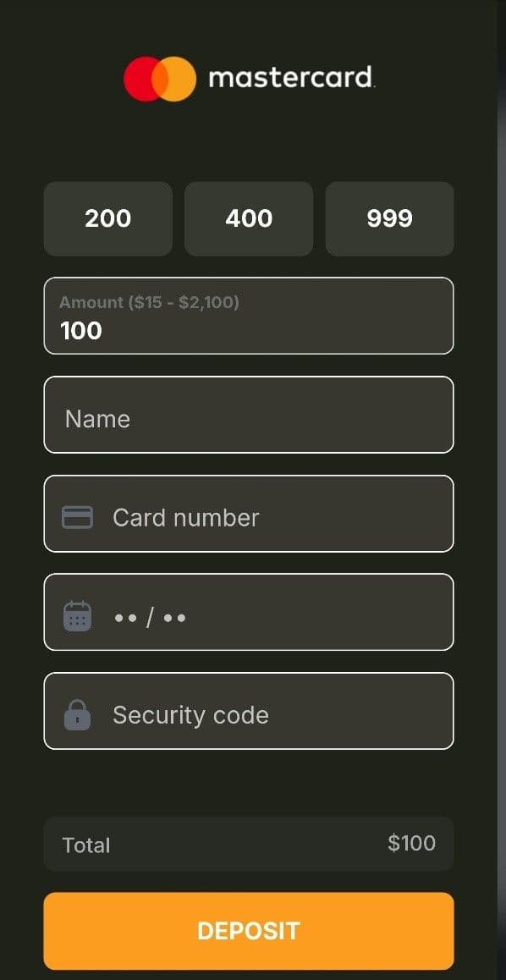Select the 999 quick amount option

pos(389,218)
